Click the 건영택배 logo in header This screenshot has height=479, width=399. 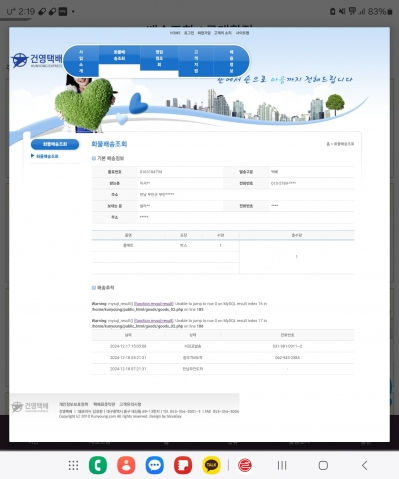pos(37,60)
